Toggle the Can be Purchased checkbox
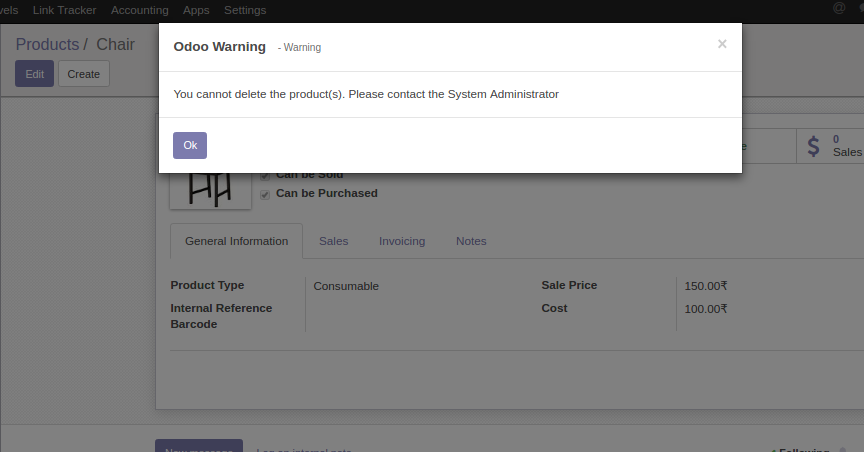This screenshot has height=452, width=864. click(x=265, y=194)
